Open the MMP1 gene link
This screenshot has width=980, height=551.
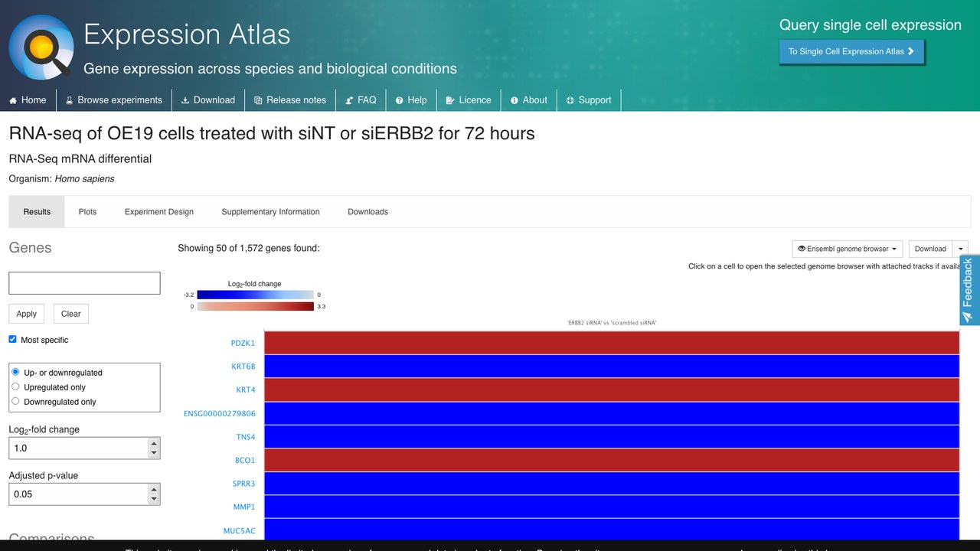pos(244,507)
